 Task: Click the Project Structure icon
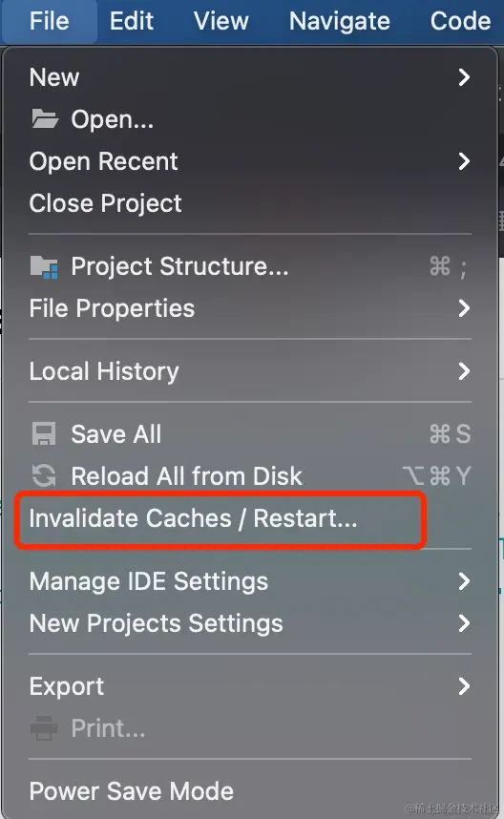(x=44, y=267)
